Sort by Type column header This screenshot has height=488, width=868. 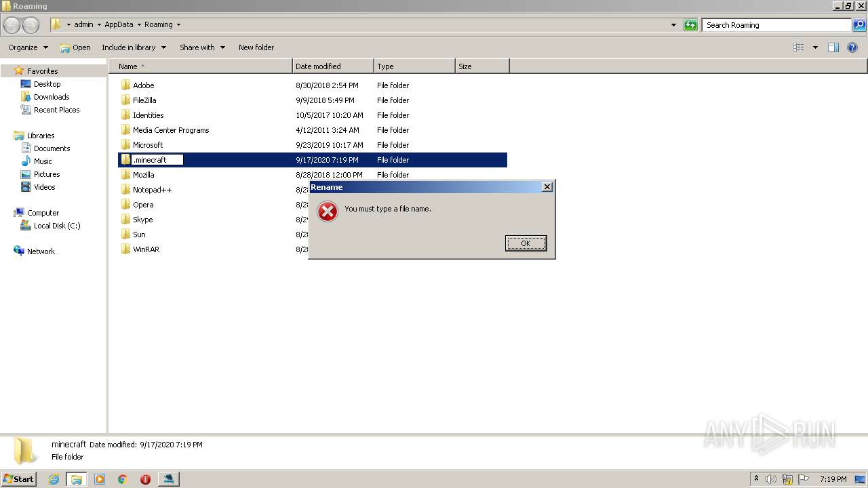point(414,66)
